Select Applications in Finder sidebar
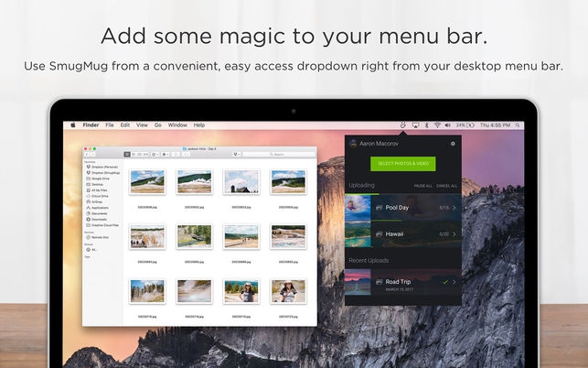 tap(98, 208)
